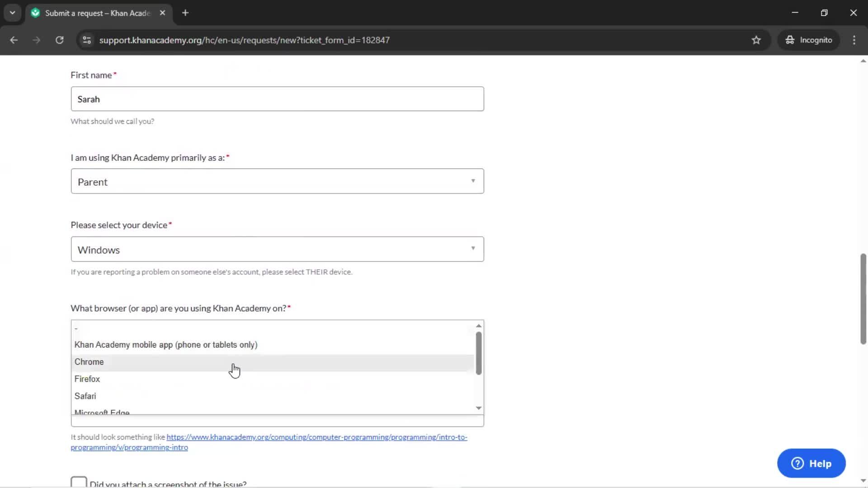The width and height of the screenshot is (868, 488).
Task: Minimize the Chrome window
Action: click(x=795, y=13)
